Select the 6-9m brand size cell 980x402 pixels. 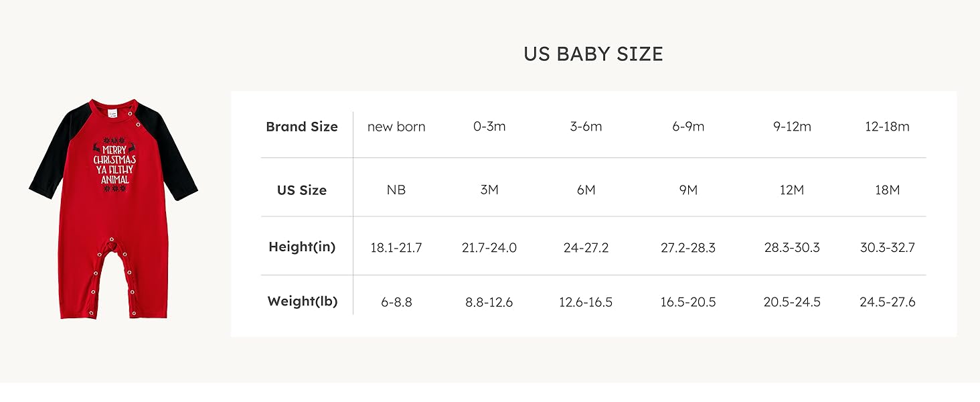(x=688, y=127)
